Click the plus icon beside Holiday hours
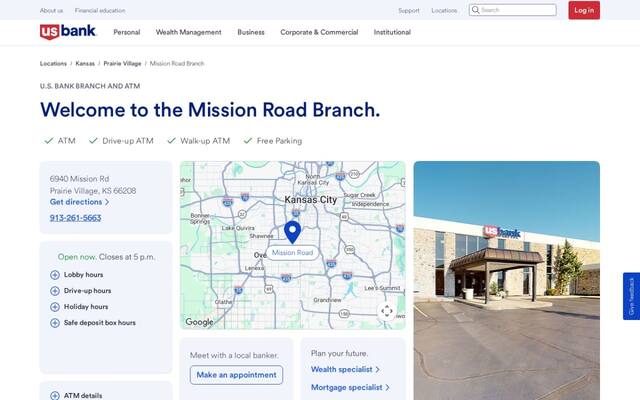Image resolution: width=640 pixels, height=400 pixels. click(x=55, y=307)
